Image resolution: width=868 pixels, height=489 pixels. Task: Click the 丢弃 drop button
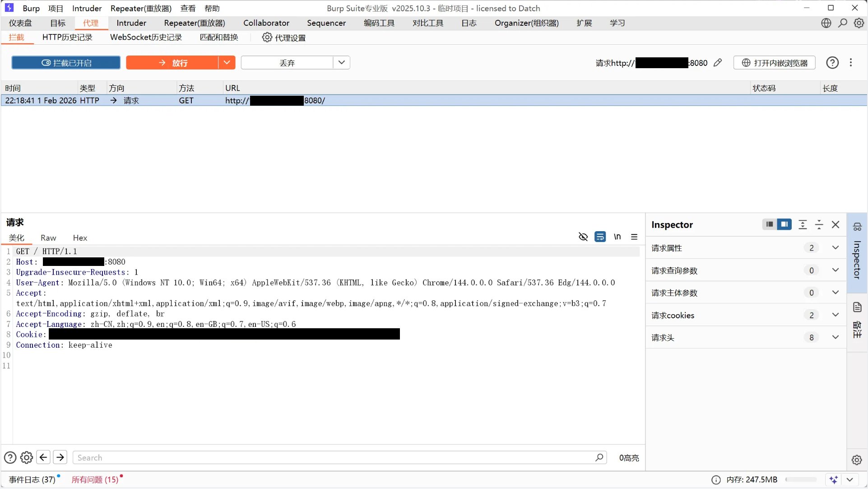pyautogui.click(x=287, y=63)
